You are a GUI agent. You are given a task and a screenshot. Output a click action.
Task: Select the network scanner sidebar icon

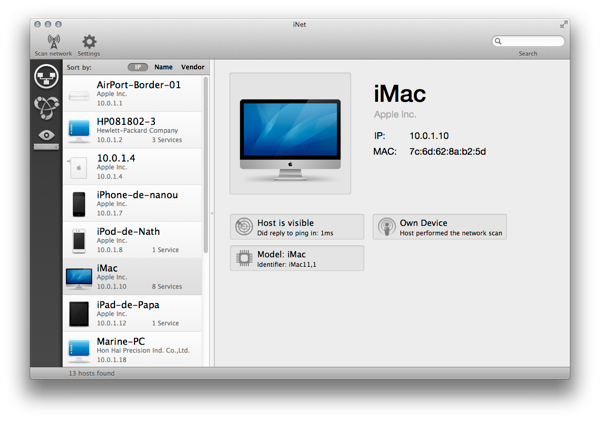46,76
